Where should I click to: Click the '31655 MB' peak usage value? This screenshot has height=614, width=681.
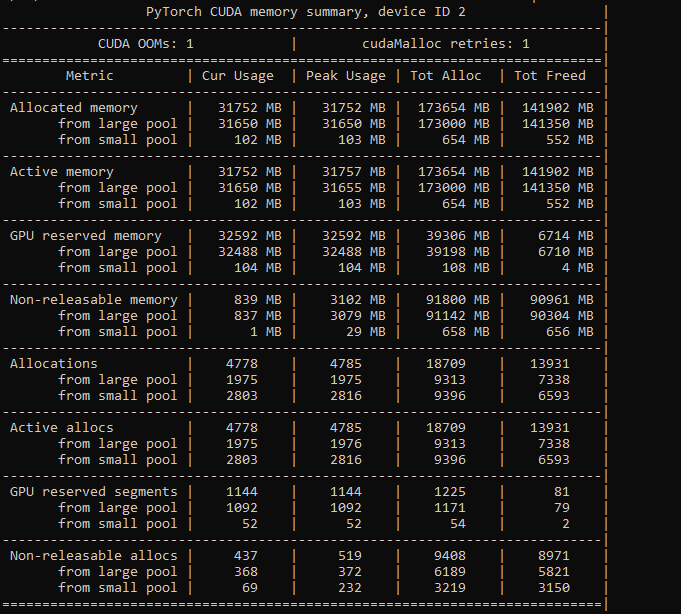pos(354,188)
